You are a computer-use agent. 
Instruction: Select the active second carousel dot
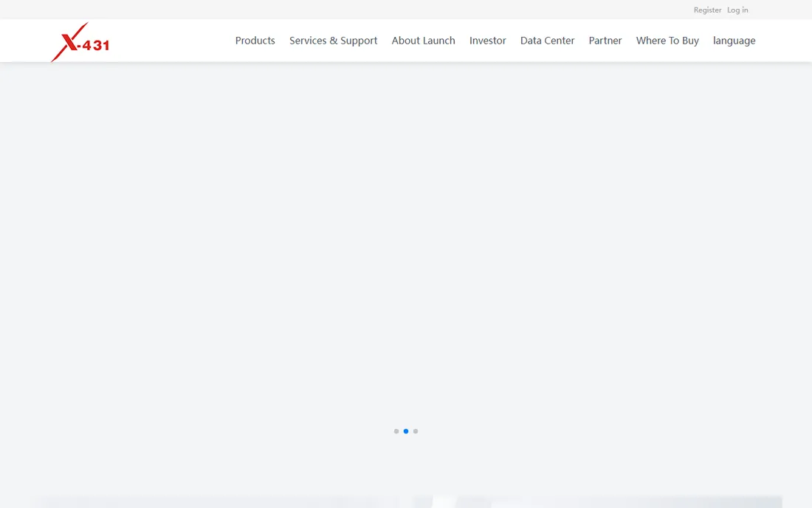(x=406, y=431)
